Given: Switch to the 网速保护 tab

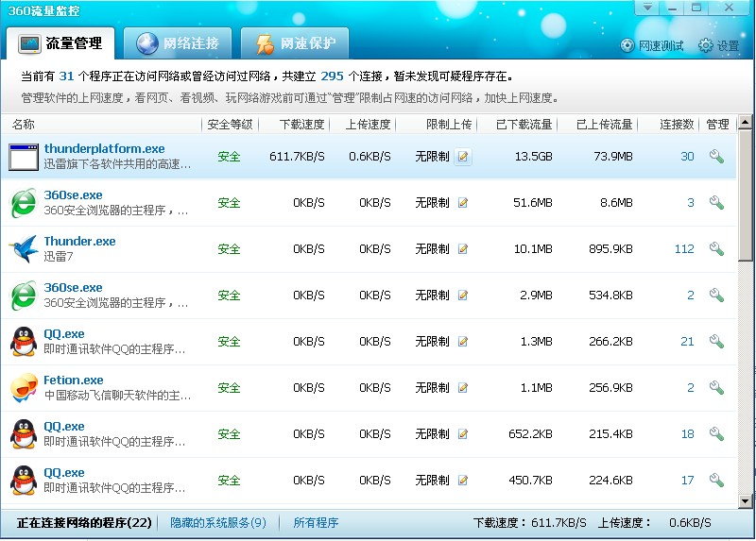Looking at the screenshot, I should (x=295, y=43).
